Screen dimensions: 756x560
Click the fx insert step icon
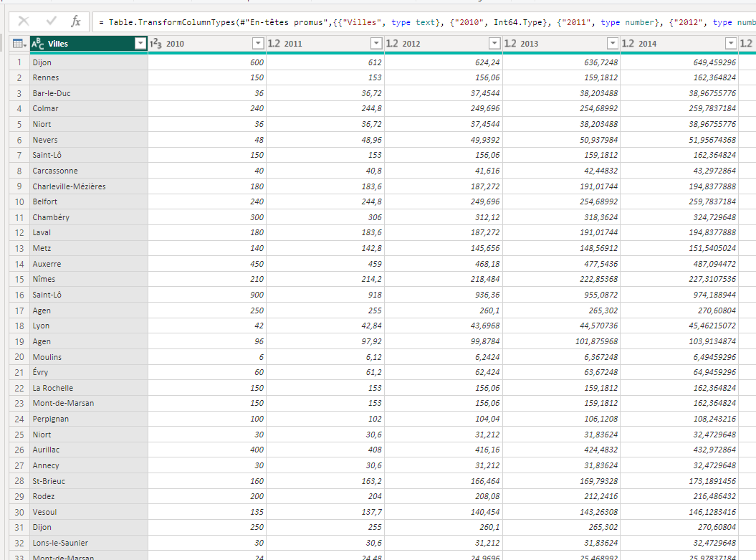click(x=76, y=22)
